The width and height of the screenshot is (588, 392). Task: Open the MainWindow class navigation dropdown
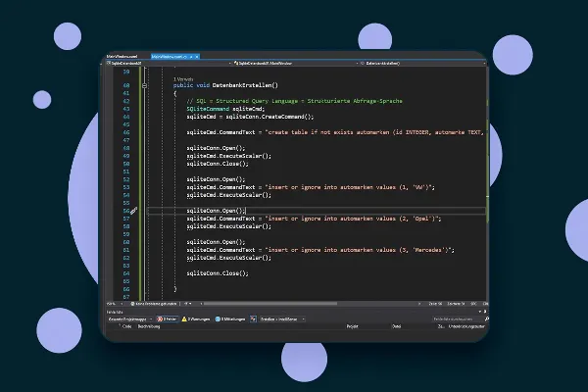click(x=296, y=64)
